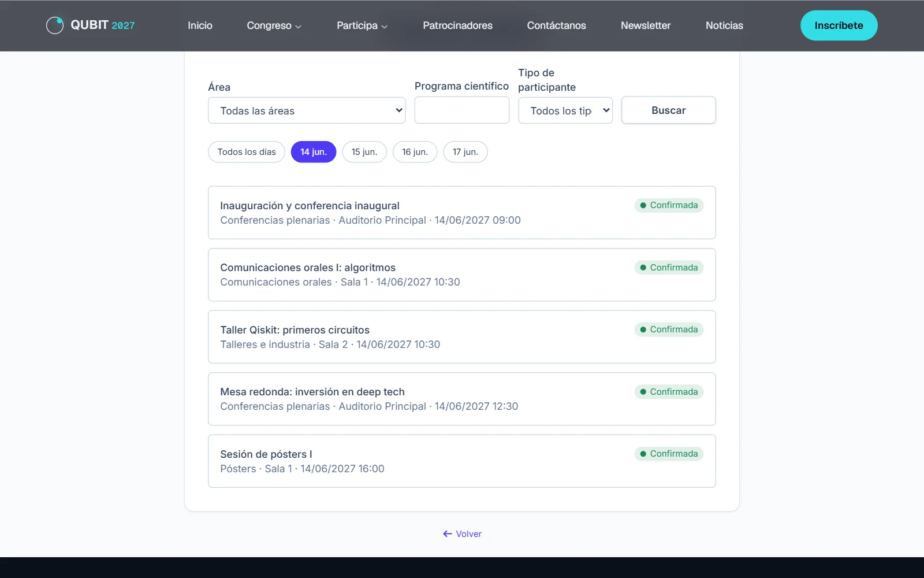
Task: Open Comunicaciones orales I: algoritmos session
Action: click(x=462, y=275)
